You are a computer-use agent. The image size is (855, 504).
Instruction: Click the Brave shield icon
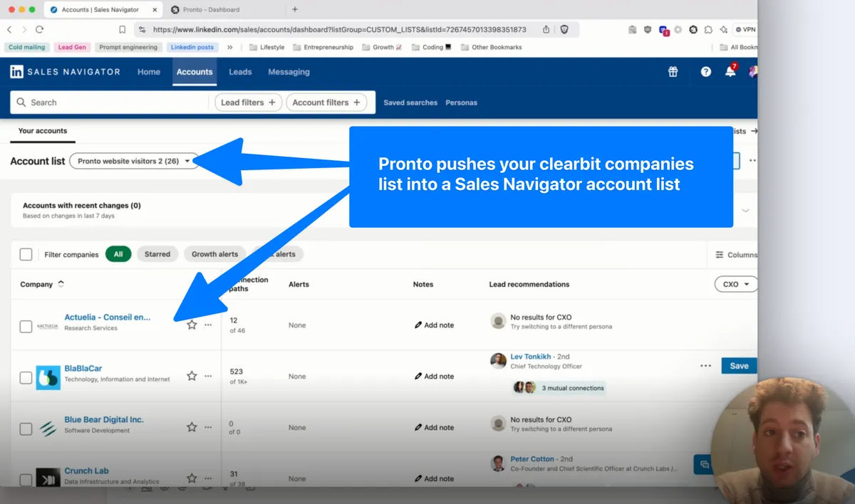(564, 30)
